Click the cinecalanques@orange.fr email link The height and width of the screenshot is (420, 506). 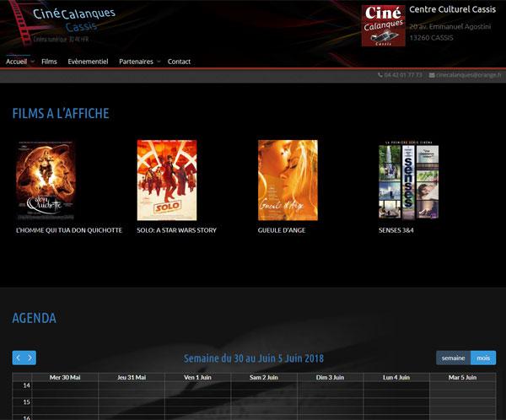pos(468,75)
